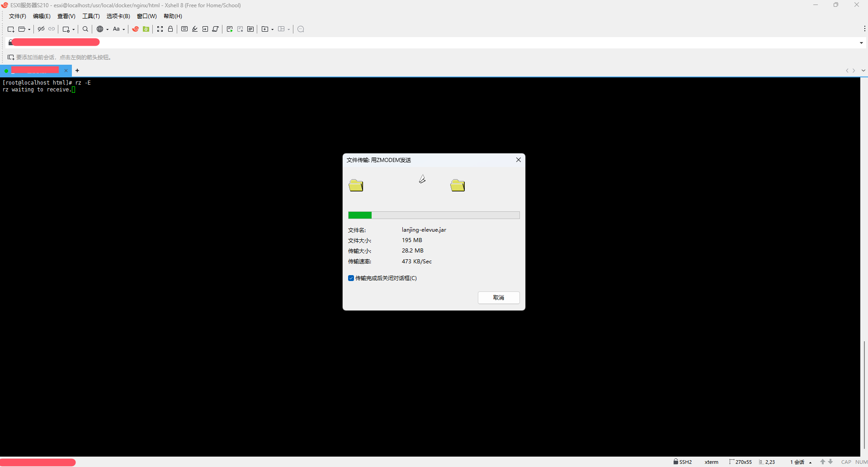Click the Encoding globe icon
Image resolution: width=868 pixels, height=467 pixels.
(x=100, y=29)
